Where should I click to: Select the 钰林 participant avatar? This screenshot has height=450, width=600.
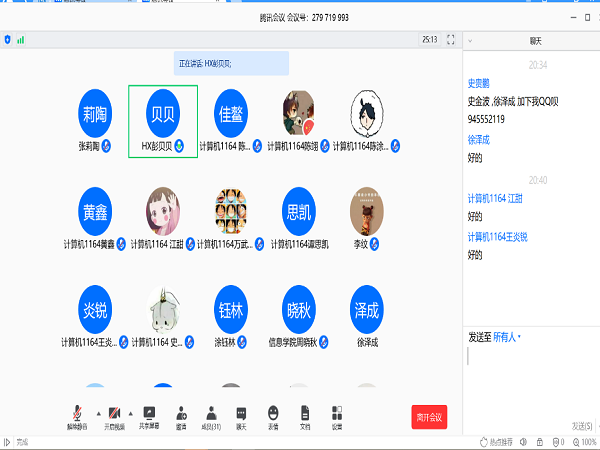(231, 309)
